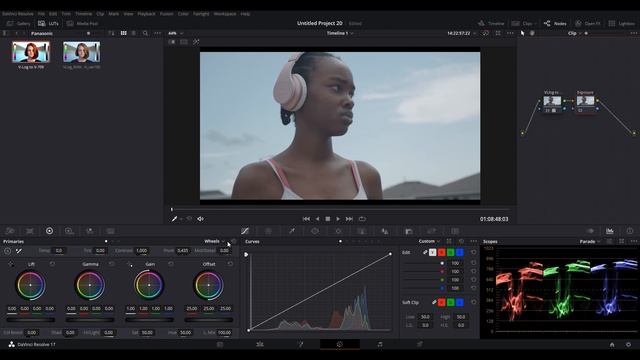Select the Curves palette icon
640x360 pixels.
point(245,231)
